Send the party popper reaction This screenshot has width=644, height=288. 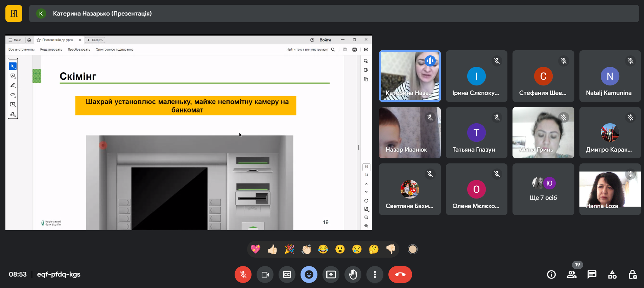tap(289, 250)
